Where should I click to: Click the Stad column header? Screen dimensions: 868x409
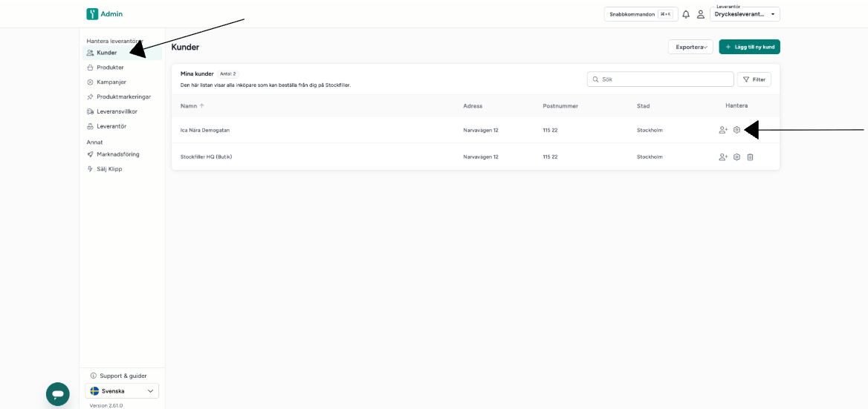[644, 106]
